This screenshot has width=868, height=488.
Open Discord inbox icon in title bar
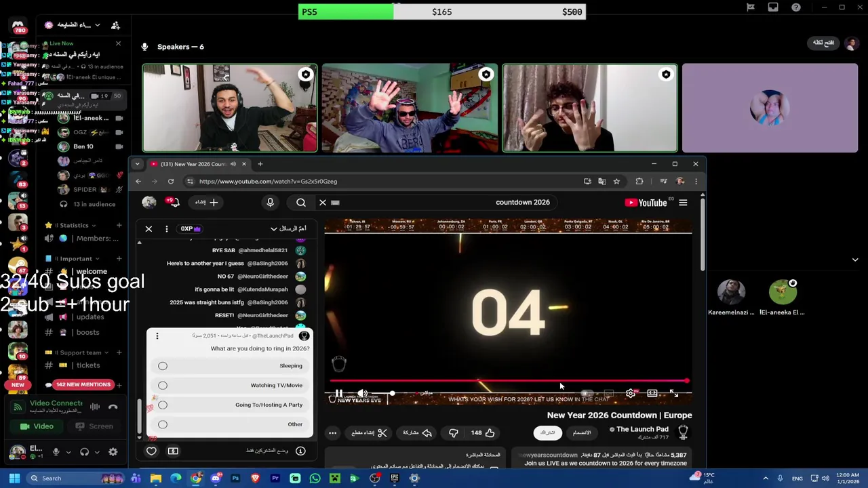point(773,7)
